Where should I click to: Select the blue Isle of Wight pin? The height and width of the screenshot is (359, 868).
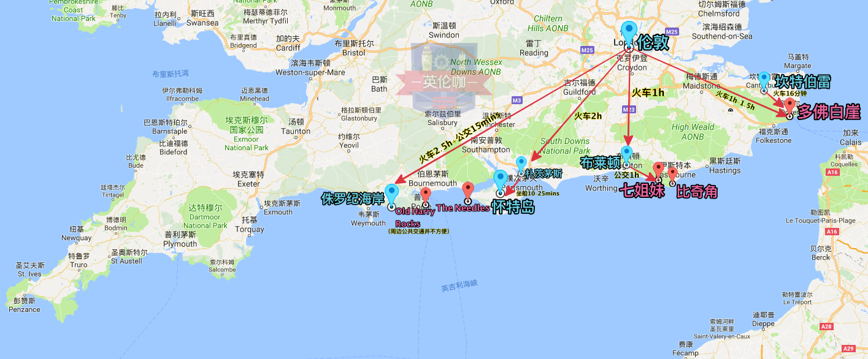pyautogui.click(x=501, y=181)
